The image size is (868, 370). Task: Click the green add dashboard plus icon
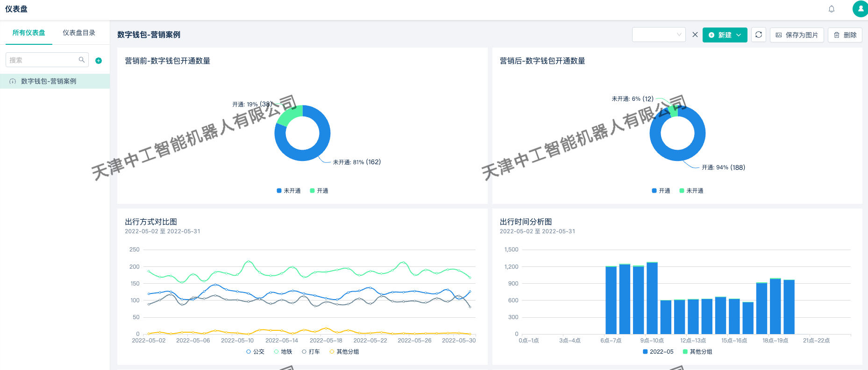click(x=99, y=61)
